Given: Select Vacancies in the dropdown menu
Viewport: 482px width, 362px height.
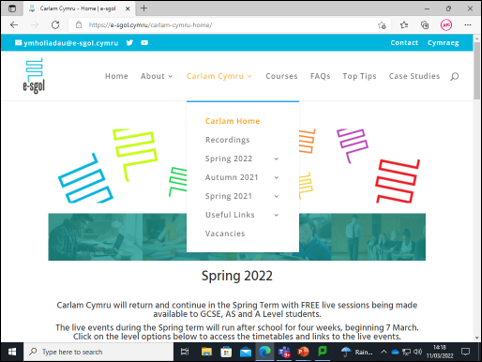Looking at the screenshot, I should (225, 234).
